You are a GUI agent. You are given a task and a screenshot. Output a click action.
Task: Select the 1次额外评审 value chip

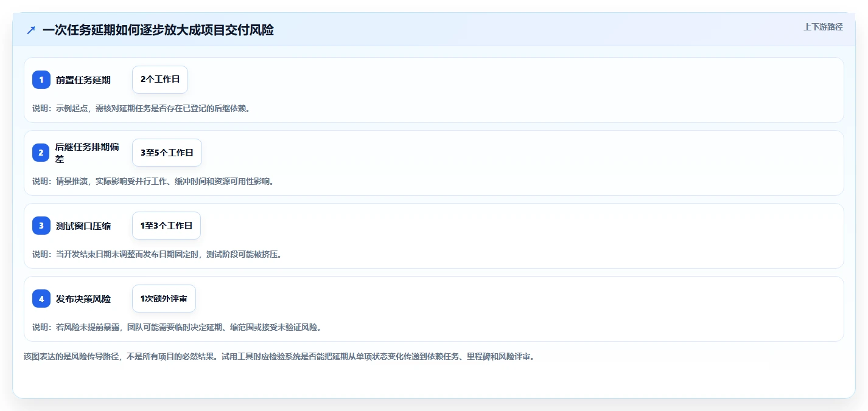coord(164,299)
